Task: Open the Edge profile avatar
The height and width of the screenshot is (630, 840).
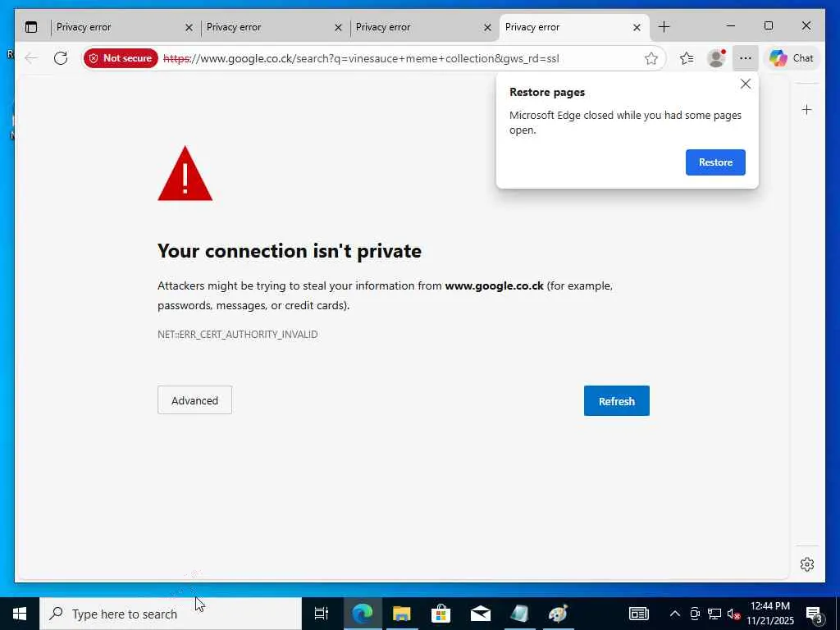Action: coord(716,58)
